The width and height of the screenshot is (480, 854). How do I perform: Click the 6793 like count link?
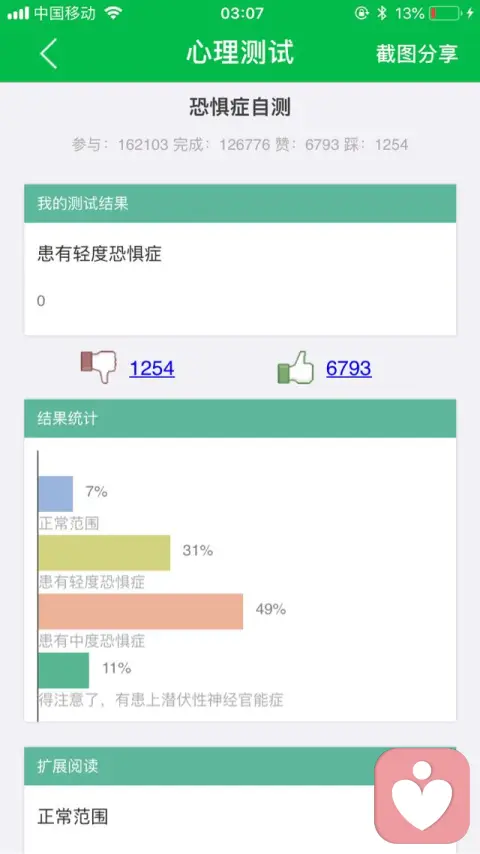coord(349,369)
